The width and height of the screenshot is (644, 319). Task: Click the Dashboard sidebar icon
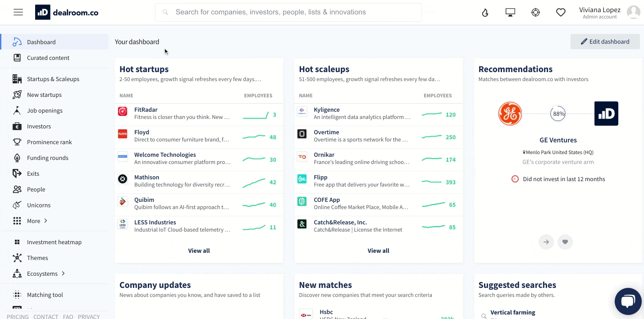[17, 42]
